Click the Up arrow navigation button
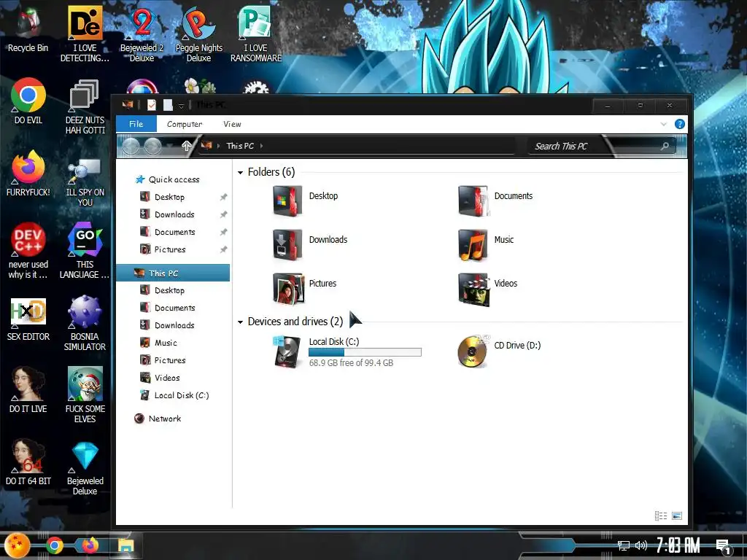This screenshot has width=747, height=560. pyautogui.click(x=186, y=146)
